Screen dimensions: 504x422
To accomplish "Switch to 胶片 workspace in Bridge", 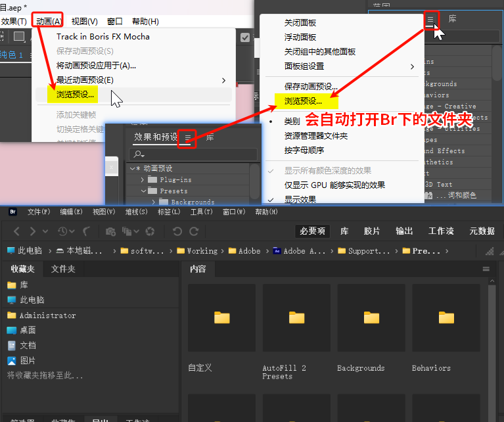I will (x=372, y=231).
